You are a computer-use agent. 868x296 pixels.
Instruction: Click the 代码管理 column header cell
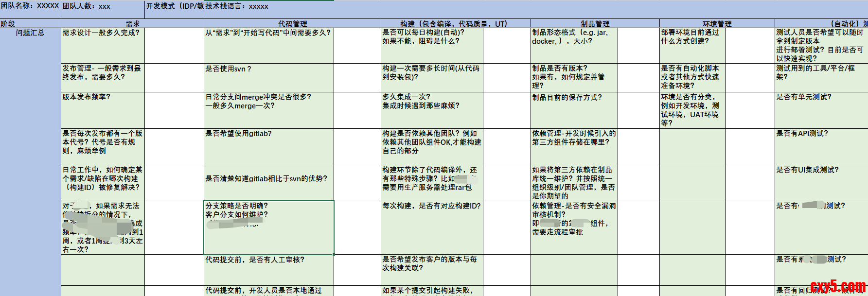point(292,24)
